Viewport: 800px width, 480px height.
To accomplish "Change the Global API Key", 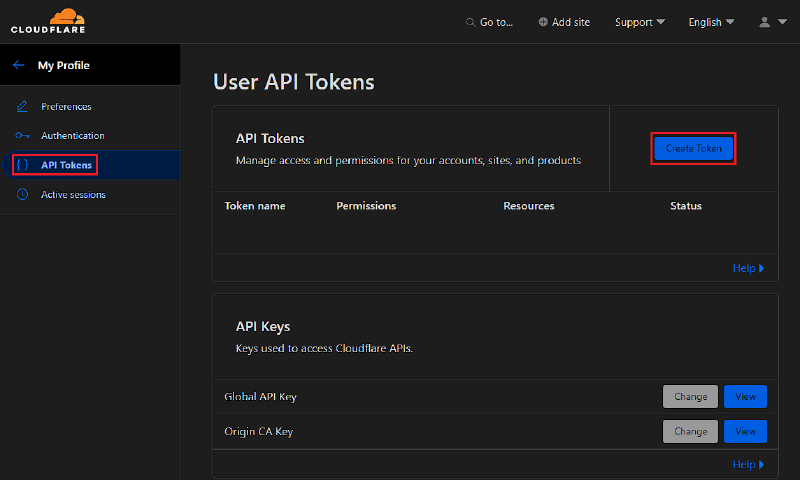I will (x=690, y=397).
